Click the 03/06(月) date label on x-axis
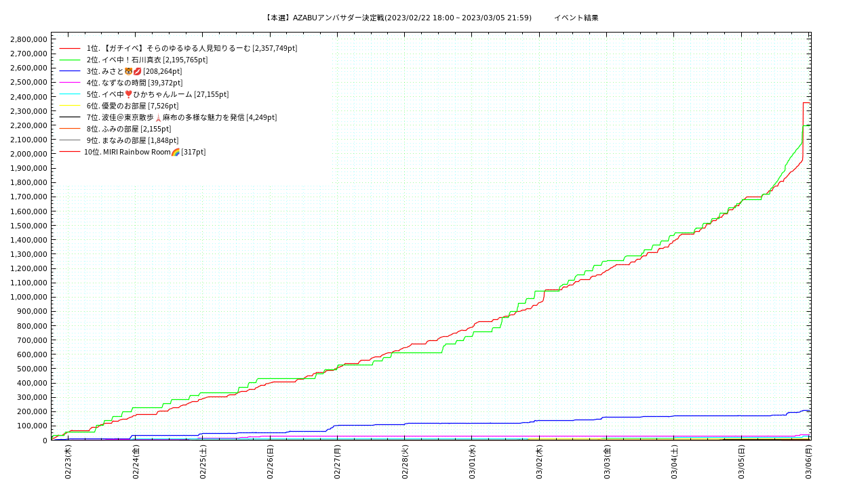Image resolution: width=868 pixels, height=488 pixels. coord(809,462)
